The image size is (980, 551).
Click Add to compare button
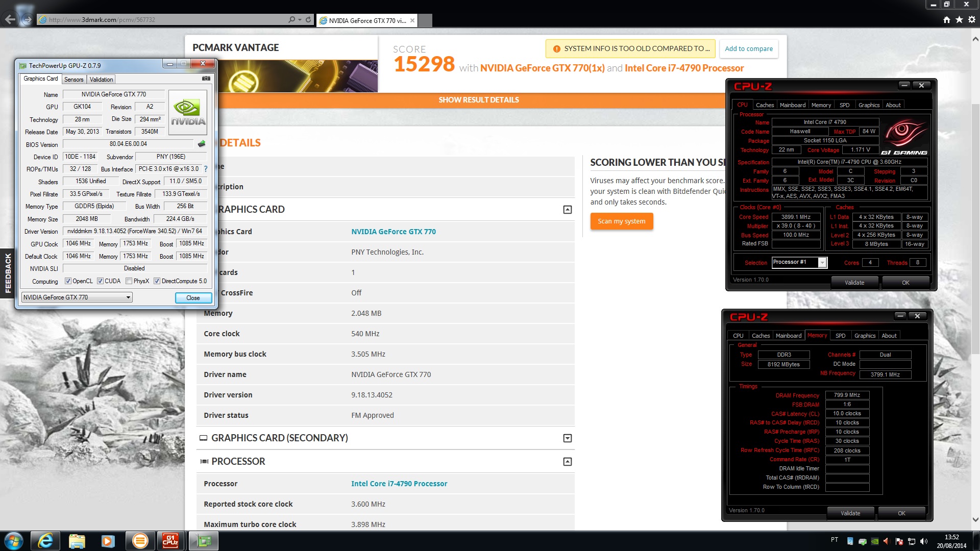point(749,49)
